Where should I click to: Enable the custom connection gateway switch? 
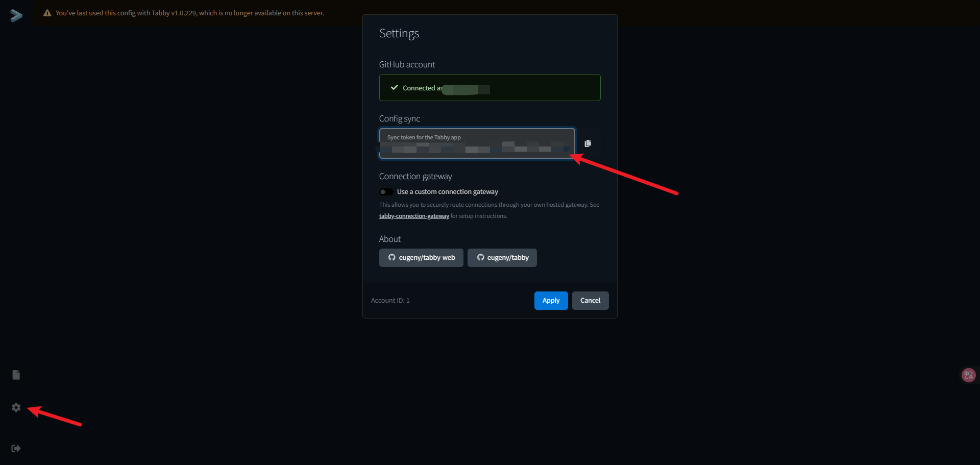(386, 192)
